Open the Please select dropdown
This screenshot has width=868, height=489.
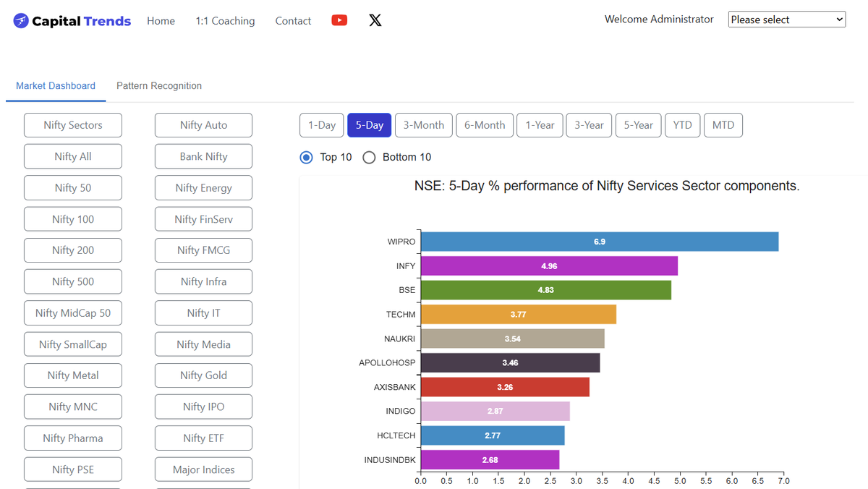point(787,20)
